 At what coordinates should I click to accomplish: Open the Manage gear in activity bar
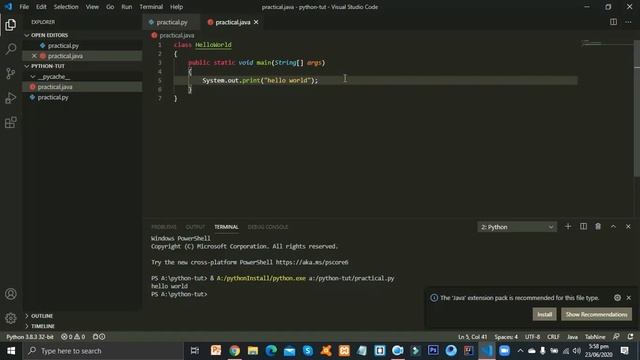click(11, 318)
